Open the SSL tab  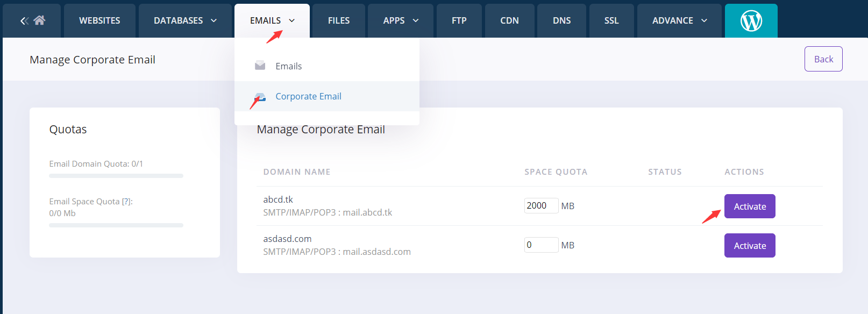[x=611, y=21]
